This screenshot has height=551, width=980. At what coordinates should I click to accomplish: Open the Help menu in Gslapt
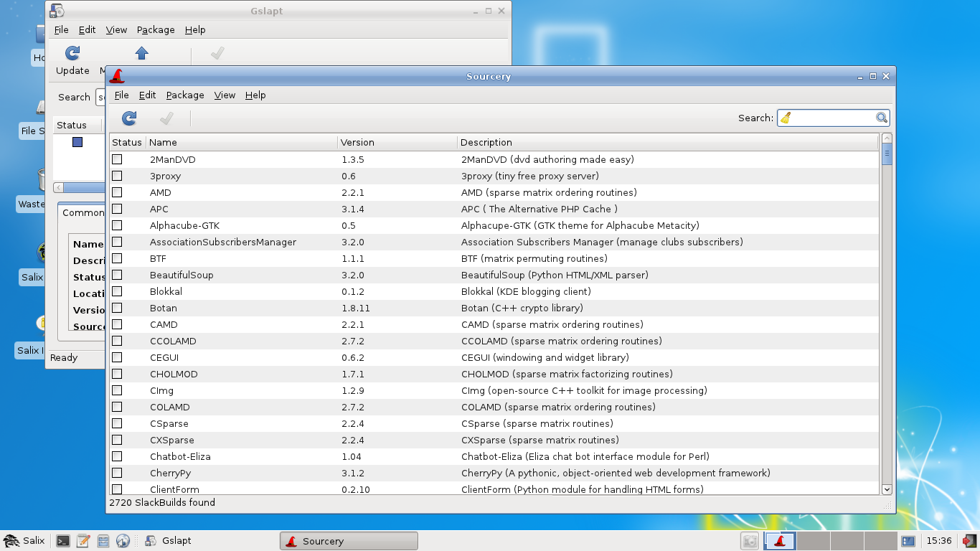tap(195, 29)
